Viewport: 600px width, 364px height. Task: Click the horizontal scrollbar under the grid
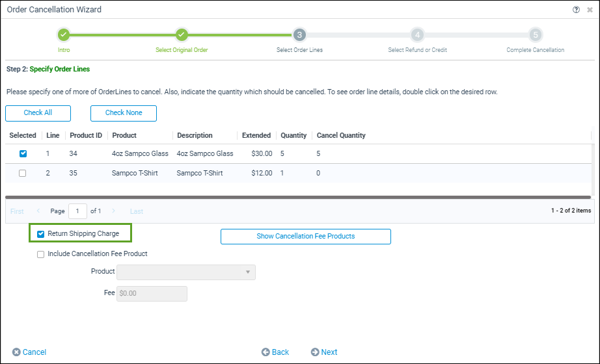point(299,198)
